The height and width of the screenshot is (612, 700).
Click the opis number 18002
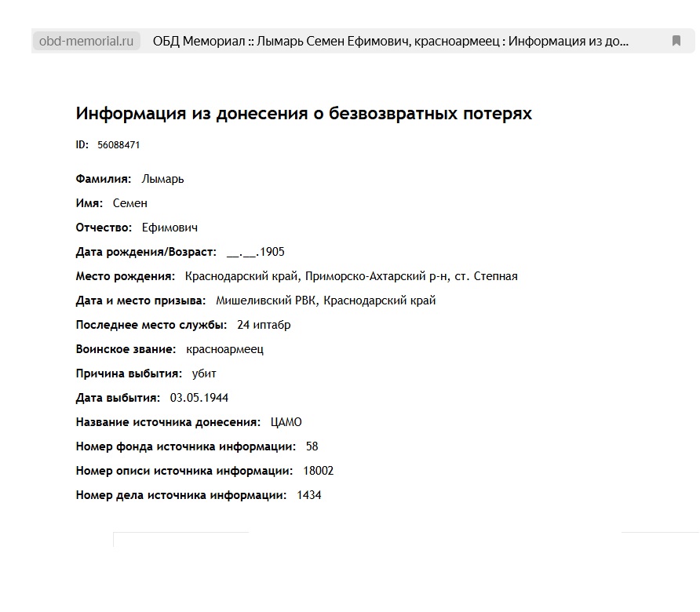(x=319, y=471)
